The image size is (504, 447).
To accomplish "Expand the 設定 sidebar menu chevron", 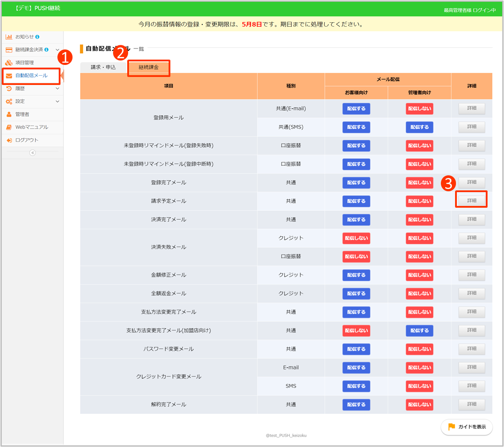I will coord(57,101).
